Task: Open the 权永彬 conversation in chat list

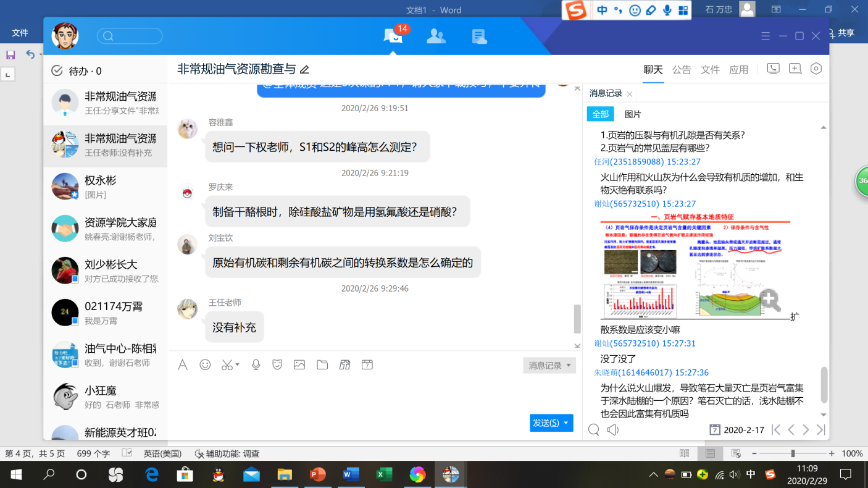Action: click(105, 187)
